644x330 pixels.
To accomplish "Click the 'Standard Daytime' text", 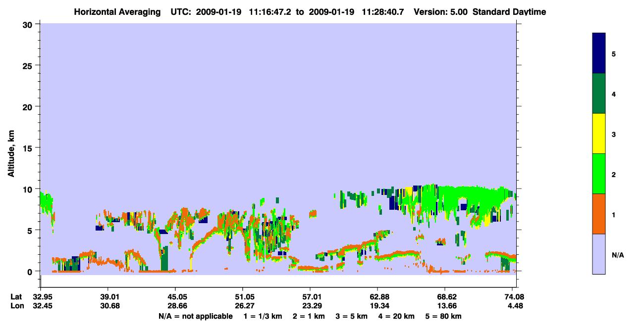I will pos(509,12).
